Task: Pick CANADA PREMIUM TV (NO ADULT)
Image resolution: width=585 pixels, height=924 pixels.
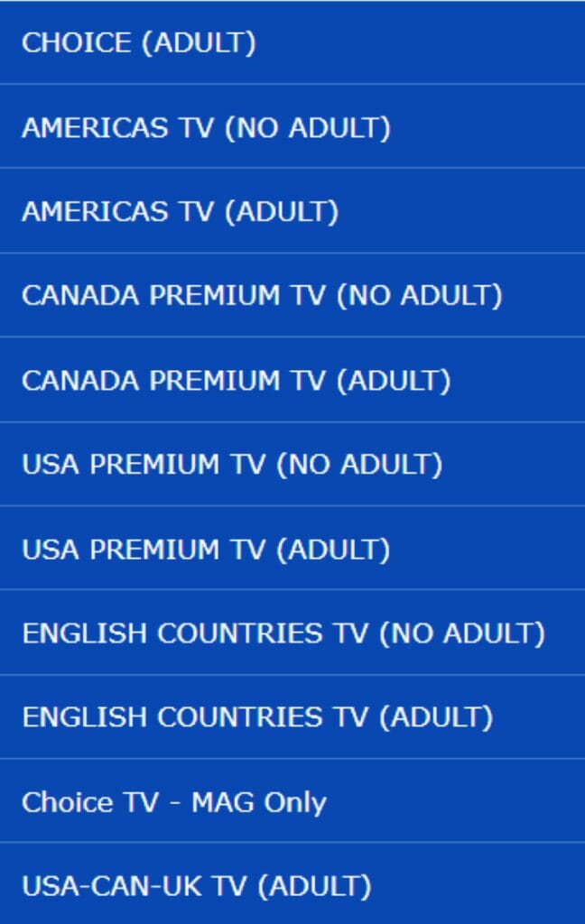Action: click(292, 295)
